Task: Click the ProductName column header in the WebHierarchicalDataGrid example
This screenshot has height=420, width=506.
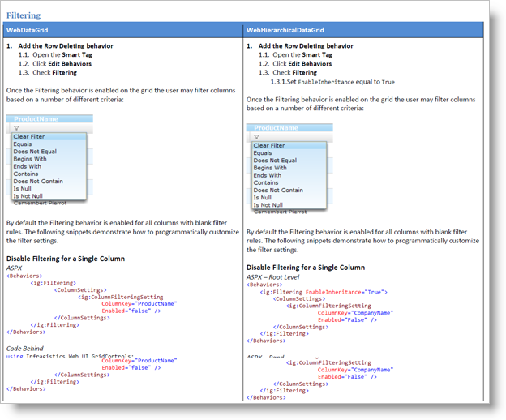Action: click(x=277, y=128)
